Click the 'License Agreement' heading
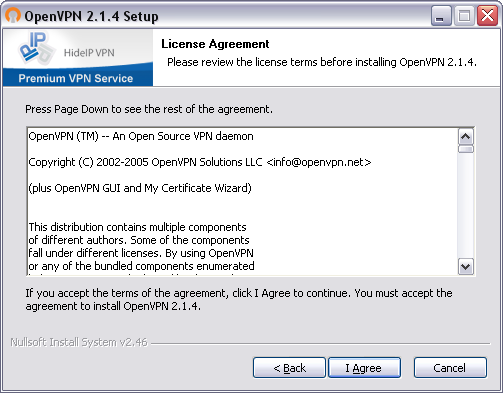Image resolution: width=503 pixels, height=393 pixels. pos(215,44)
